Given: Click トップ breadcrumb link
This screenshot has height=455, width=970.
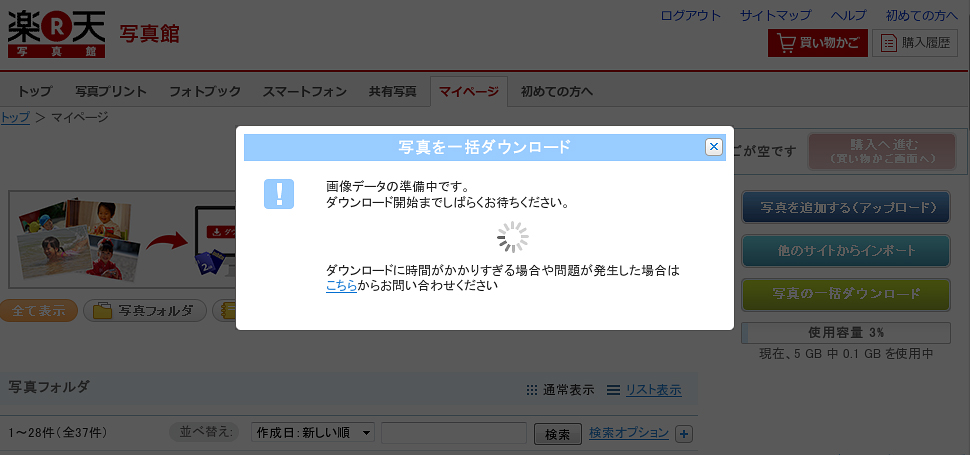Looking at the screenshot, I should [15, 117].
